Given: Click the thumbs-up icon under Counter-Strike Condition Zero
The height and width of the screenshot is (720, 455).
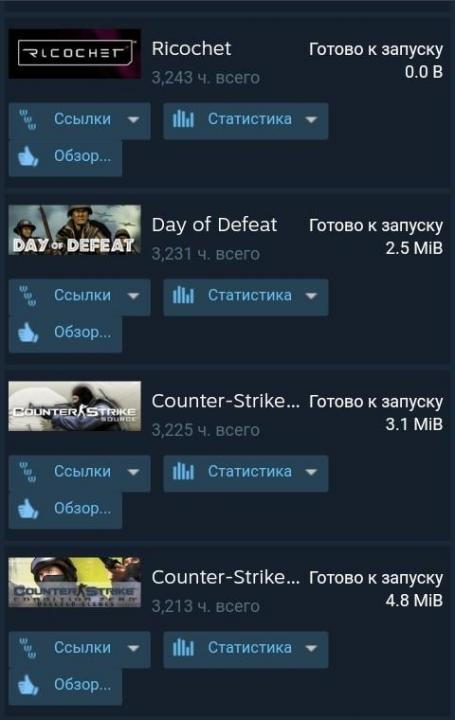Looking at the screenshot, I should (x=28, y=685).
